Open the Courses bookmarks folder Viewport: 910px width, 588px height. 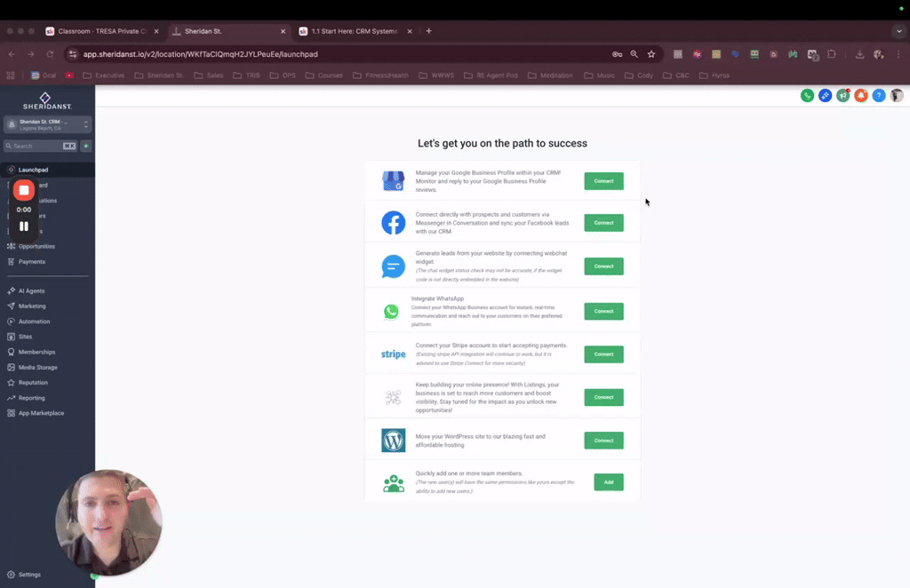[x=323, y=75]
